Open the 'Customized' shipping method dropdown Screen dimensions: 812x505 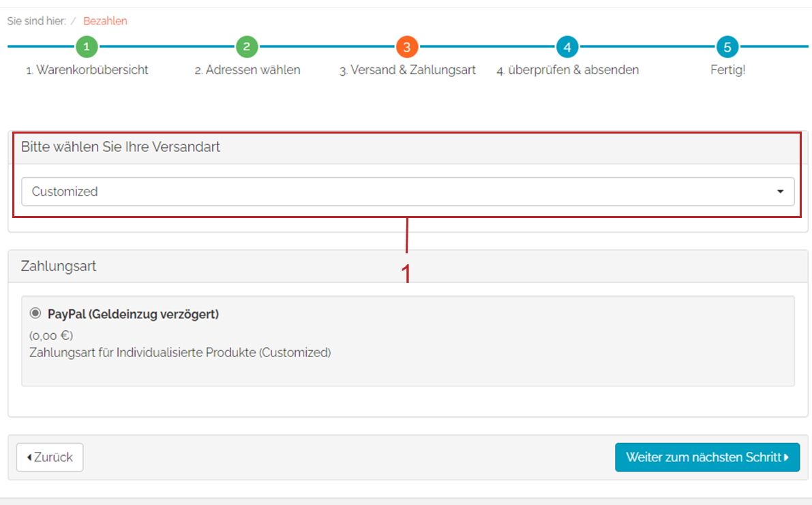click(x=407, y=192)
